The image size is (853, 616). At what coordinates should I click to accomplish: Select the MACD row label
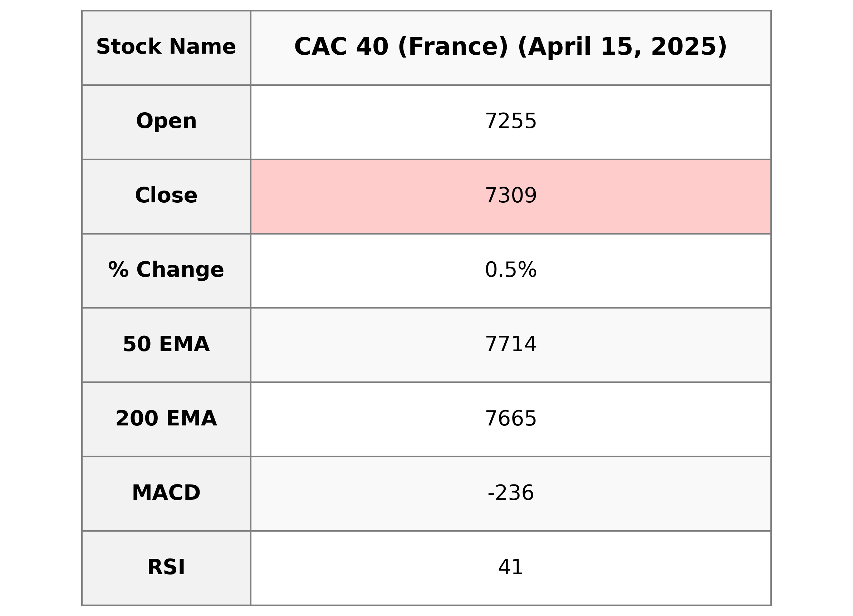[166, 493]
